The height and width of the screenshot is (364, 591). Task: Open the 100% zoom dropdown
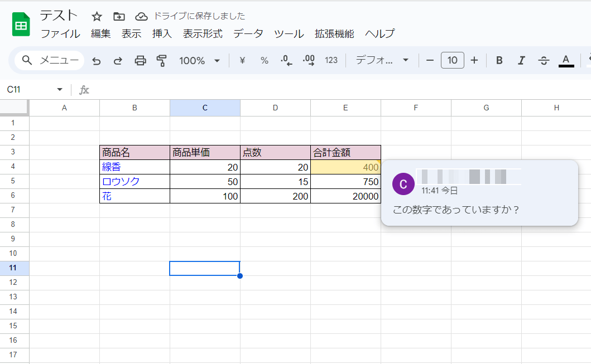(200, 61)
